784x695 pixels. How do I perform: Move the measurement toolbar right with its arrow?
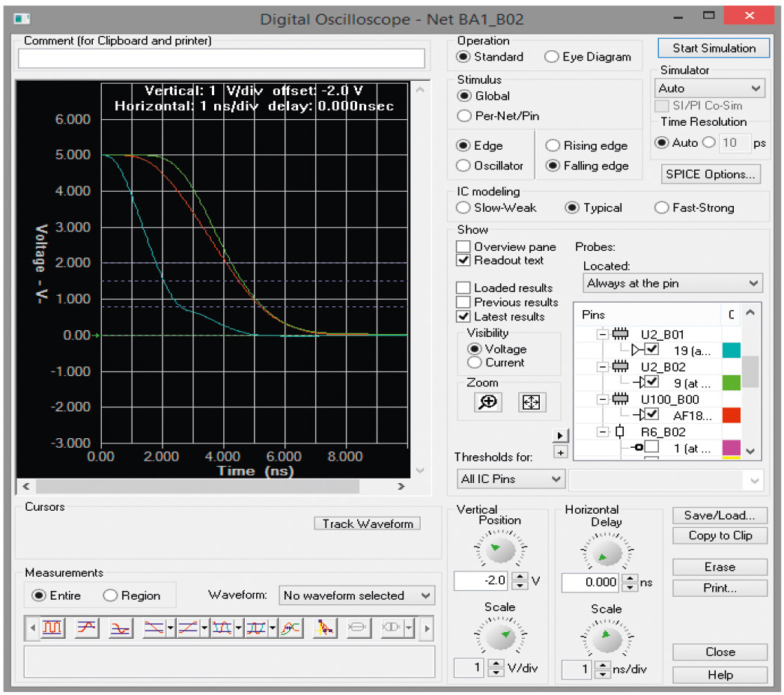(427, 628)
